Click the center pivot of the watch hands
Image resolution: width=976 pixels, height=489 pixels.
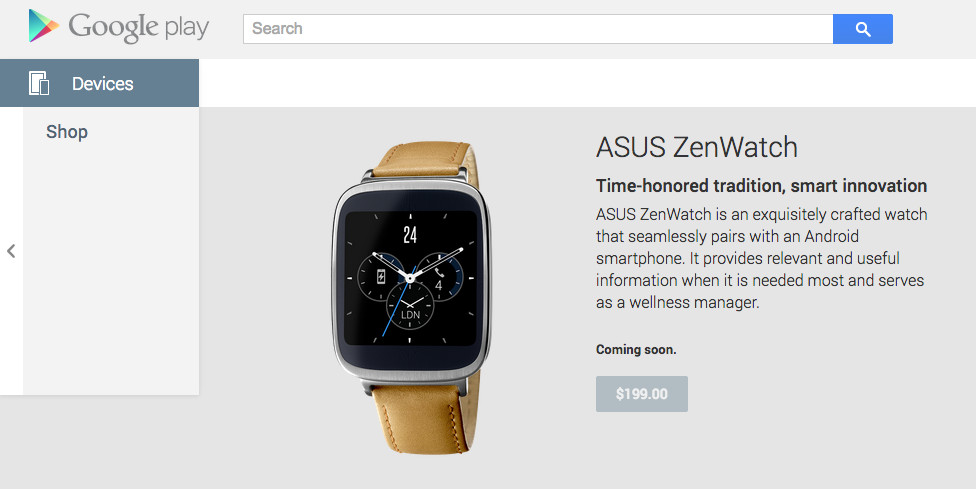(410, 279)
